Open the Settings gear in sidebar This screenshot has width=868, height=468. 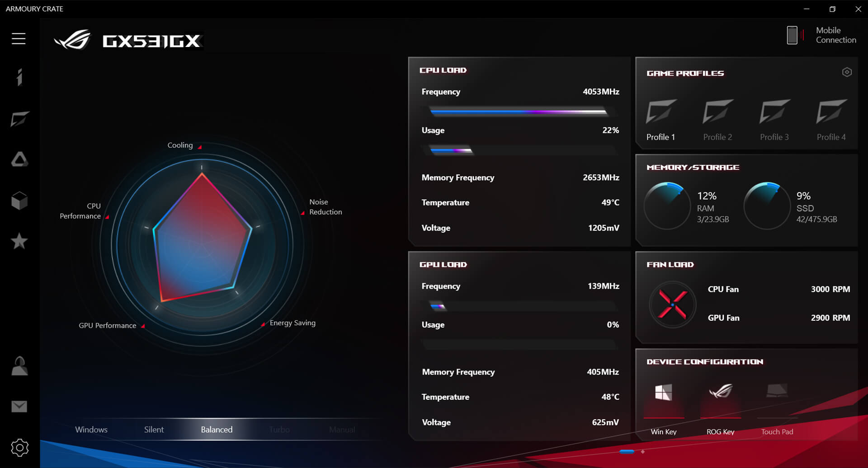point(19,448)
